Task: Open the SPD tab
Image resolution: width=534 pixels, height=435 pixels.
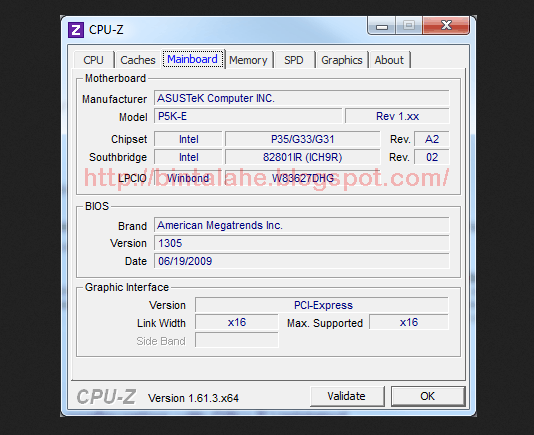Action: (294, 60)
